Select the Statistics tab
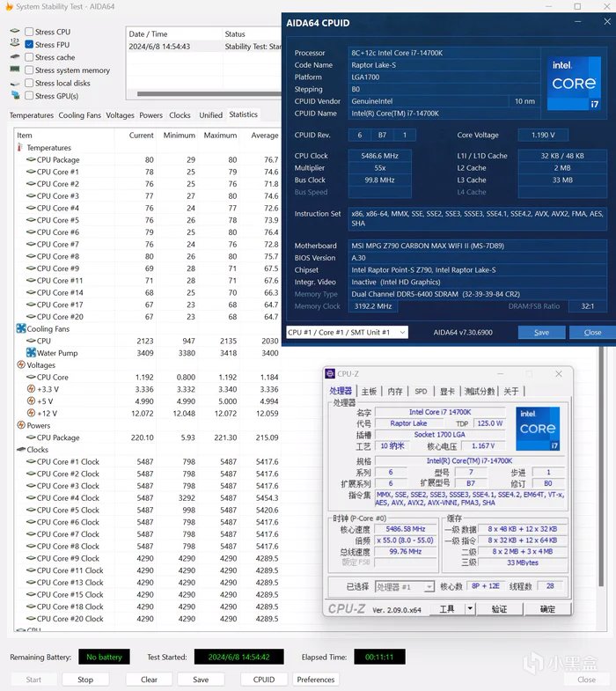 pyautogui.click(x=243, y=114)
